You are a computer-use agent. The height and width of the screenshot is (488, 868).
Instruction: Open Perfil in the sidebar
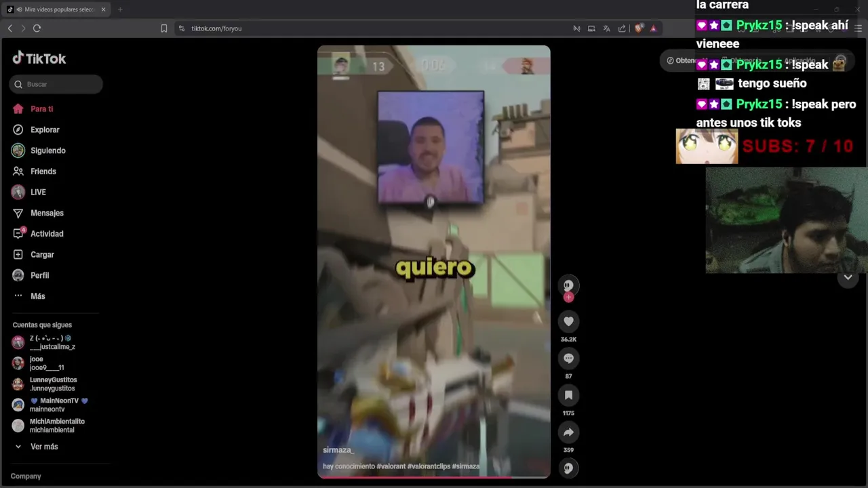pos(31,275)
